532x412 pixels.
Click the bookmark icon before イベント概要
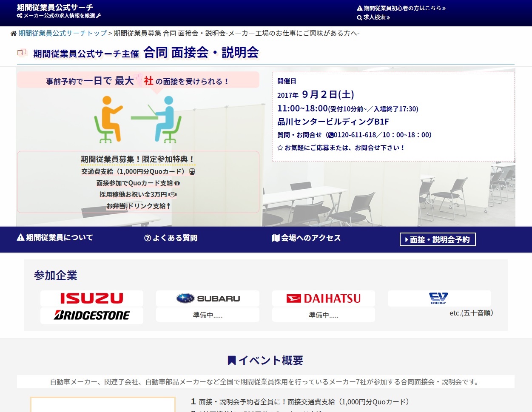(231, 360)
